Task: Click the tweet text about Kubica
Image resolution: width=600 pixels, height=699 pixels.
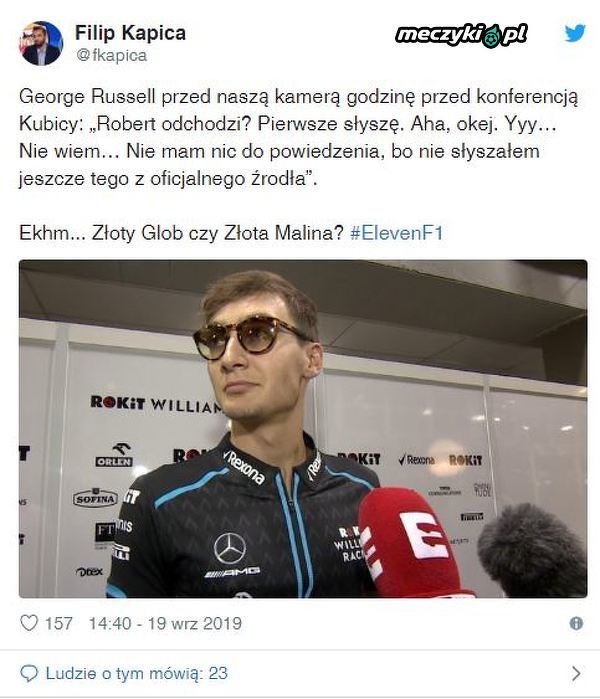Action: tap(299, 137)
